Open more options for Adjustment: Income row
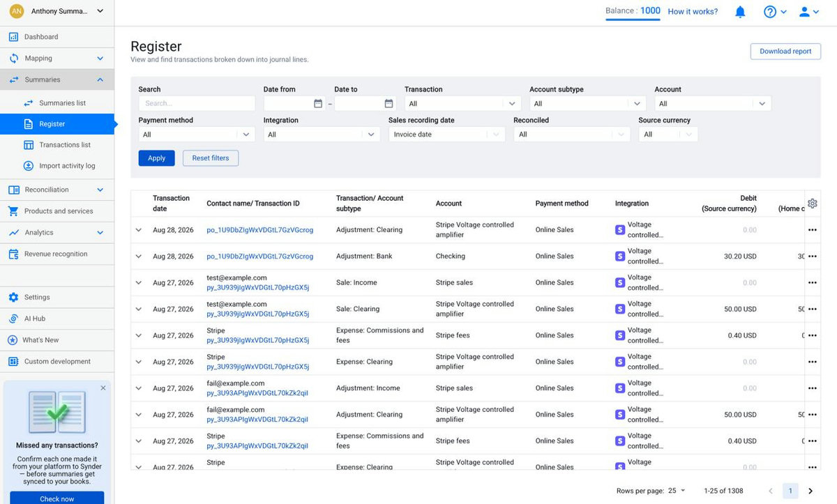The height and width of the screenshot is (504, 837). (812, 388)
